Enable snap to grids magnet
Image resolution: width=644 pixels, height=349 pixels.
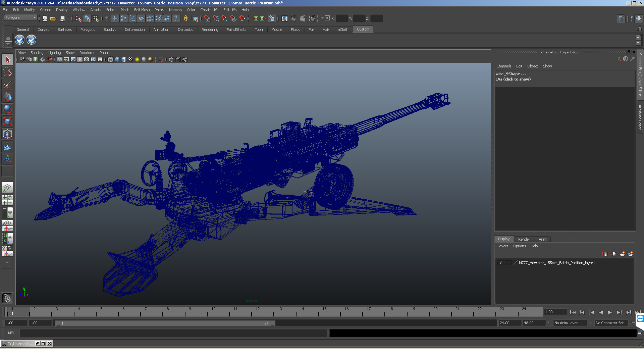[207, 18]
